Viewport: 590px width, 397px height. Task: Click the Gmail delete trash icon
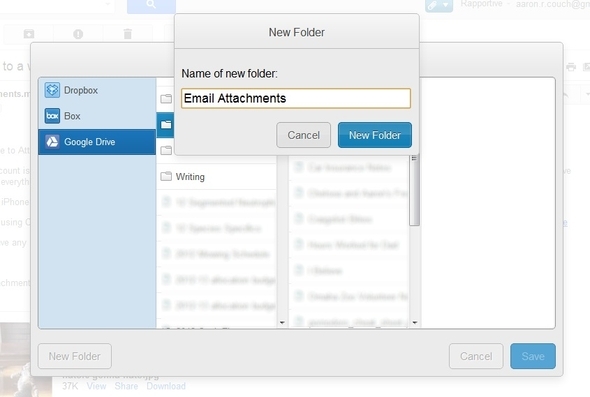tap(128, 34)
